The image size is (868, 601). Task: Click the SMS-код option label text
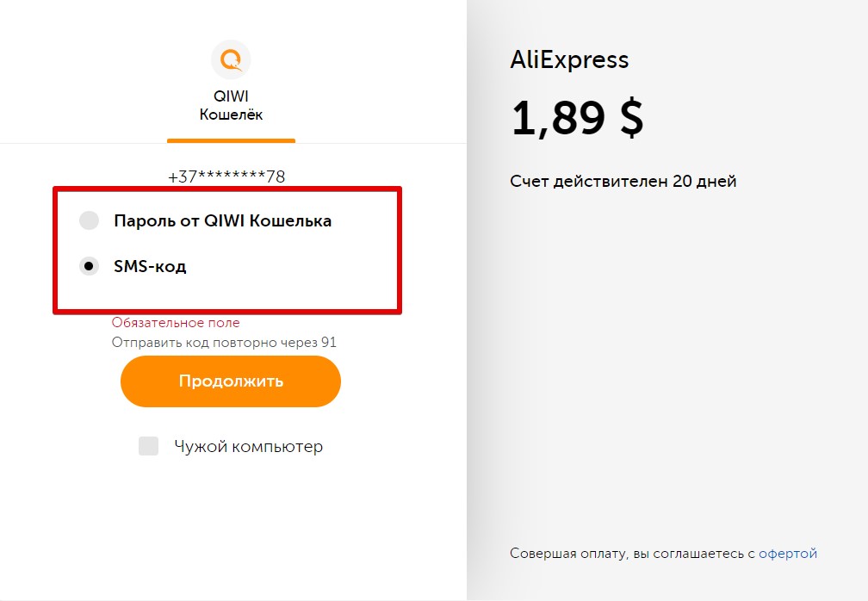(x=150, y=267)
